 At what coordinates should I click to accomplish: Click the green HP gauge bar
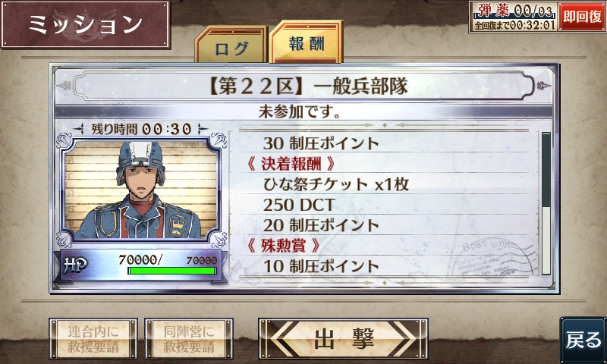coord(172,271)
